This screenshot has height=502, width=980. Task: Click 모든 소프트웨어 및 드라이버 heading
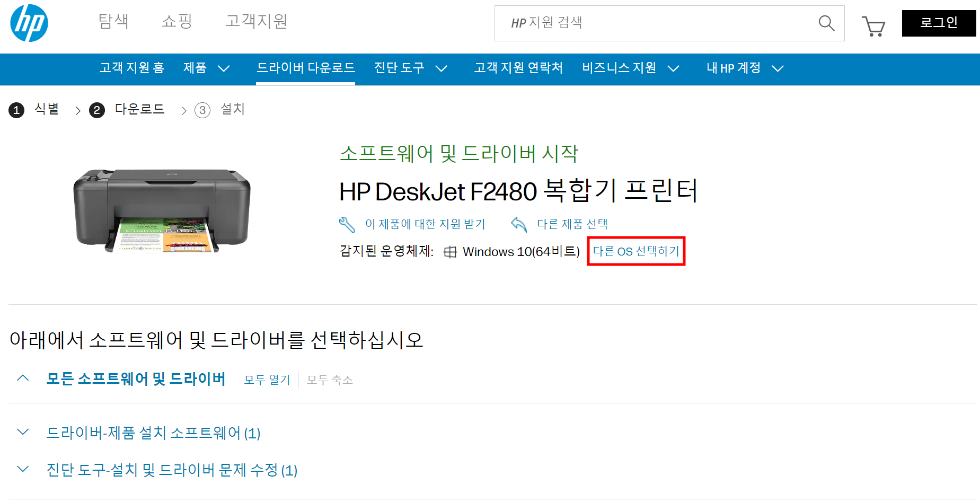(x=136, y=379)
